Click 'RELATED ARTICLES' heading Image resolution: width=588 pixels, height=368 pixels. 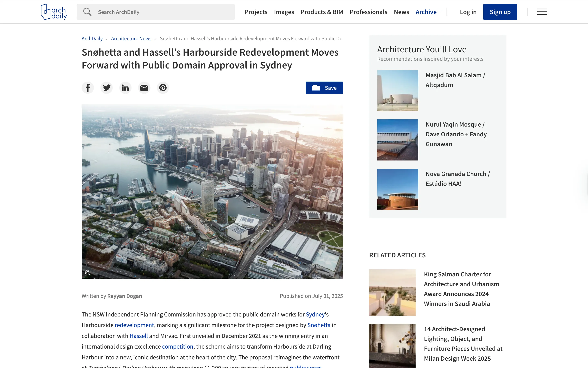(397, 255)
